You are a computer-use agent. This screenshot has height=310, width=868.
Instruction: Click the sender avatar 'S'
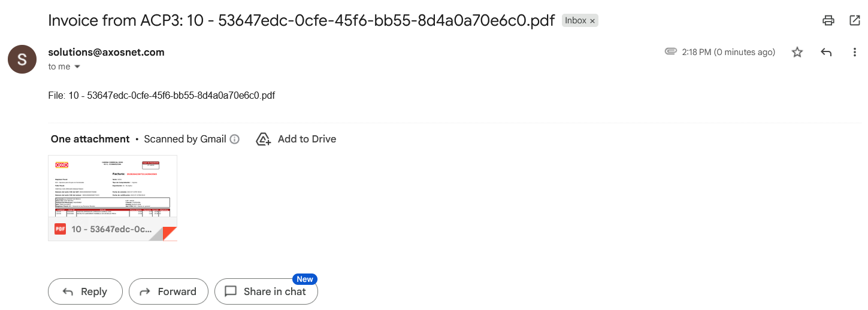[22, 59]
